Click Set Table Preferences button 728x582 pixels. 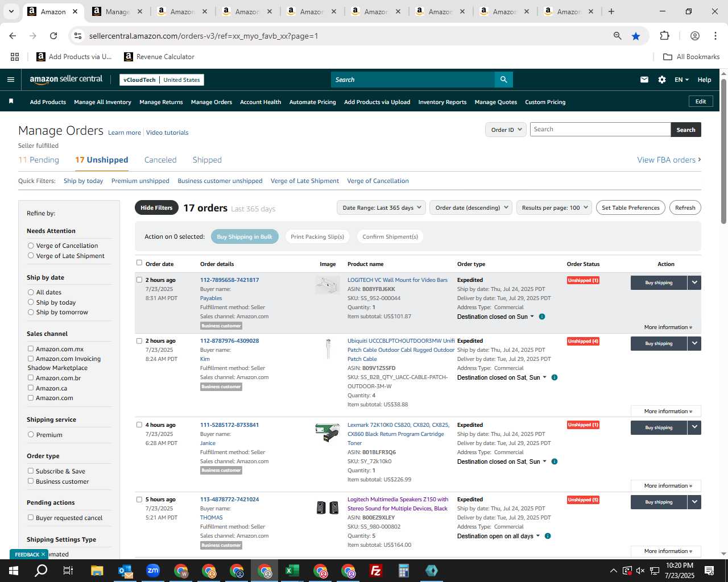tap(631, 207)
